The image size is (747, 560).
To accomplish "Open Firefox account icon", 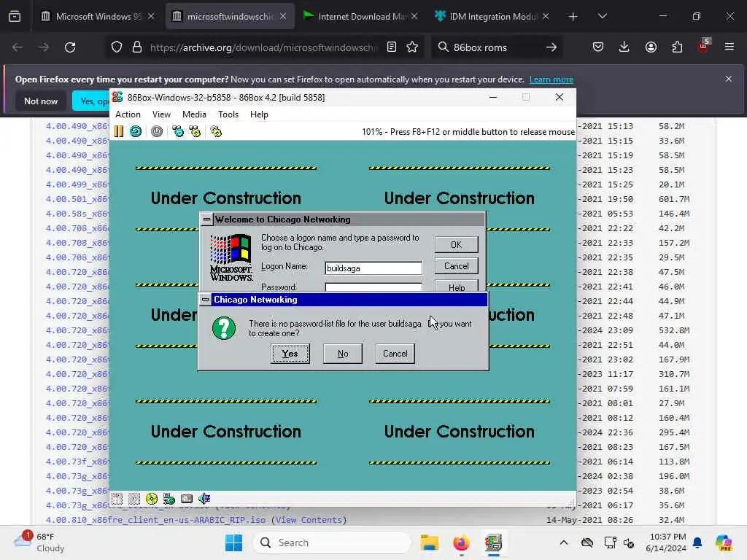I will click(x=651, y=47).
